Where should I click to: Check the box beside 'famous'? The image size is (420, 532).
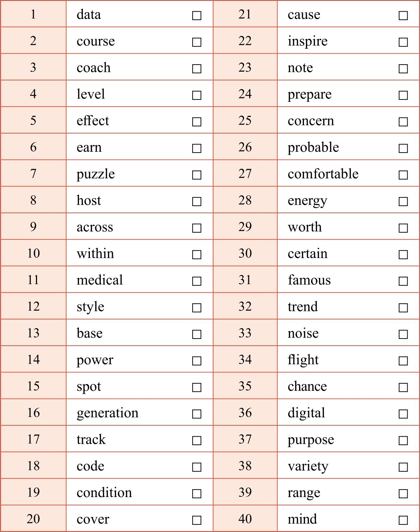pyautogui.click(x=403, y=281)
